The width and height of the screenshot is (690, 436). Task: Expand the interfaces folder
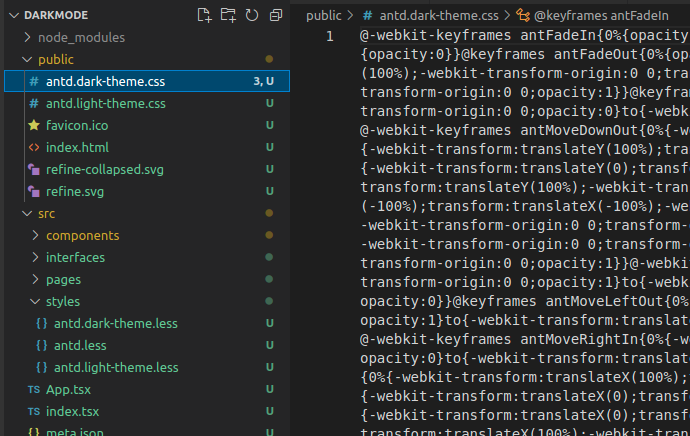click(x=35, y=257)
